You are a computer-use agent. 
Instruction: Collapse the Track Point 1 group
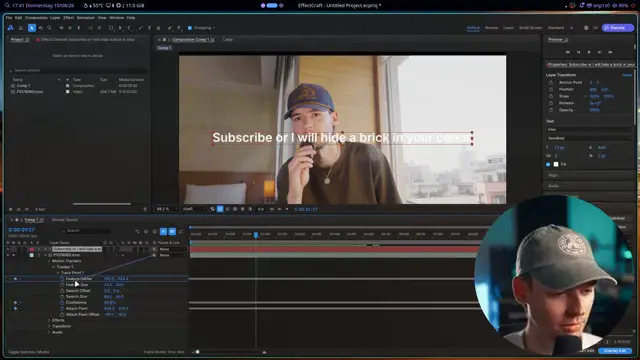(x=58, y=273)
